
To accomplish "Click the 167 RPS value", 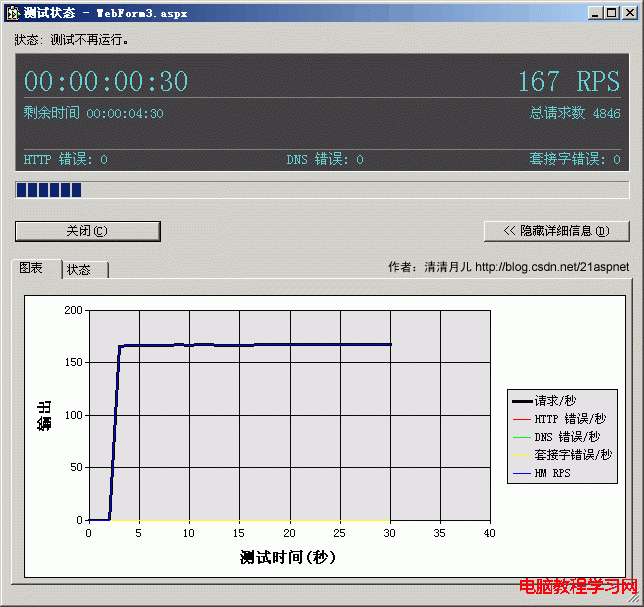I will click(569, 81).
